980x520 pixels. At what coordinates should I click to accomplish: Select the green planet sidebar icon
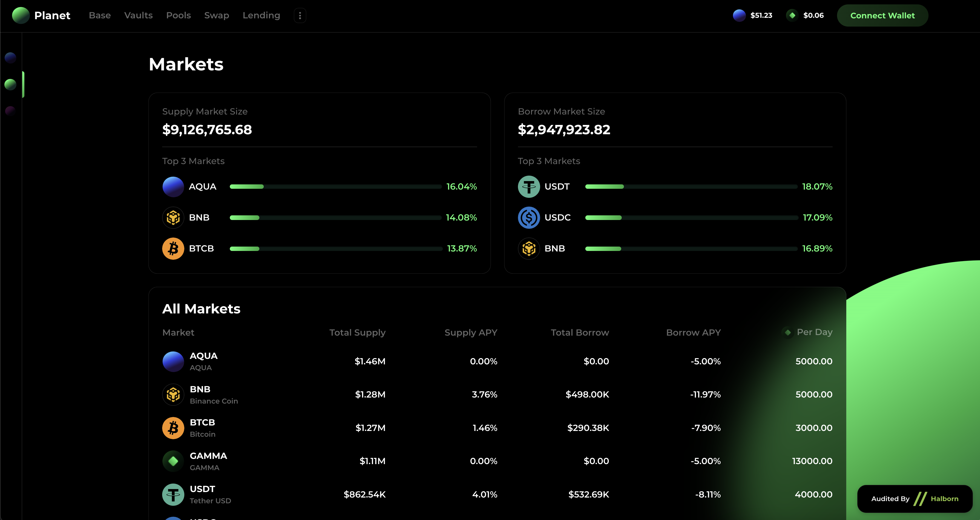pyautogui.click(x=10, y=84)
